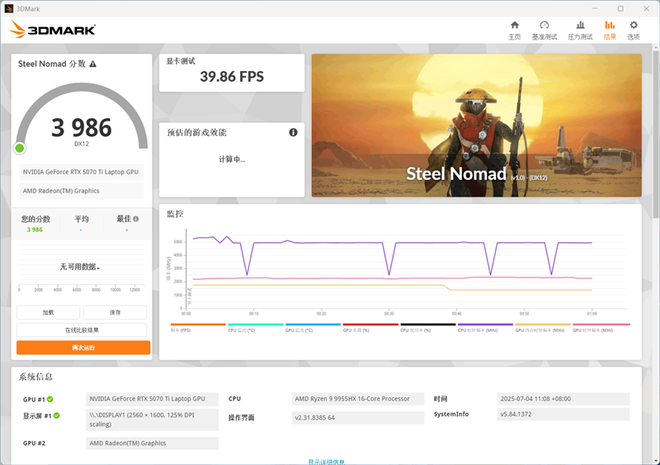
Task: Open the 主页 (Home) tab
Action: click(514, 29)
